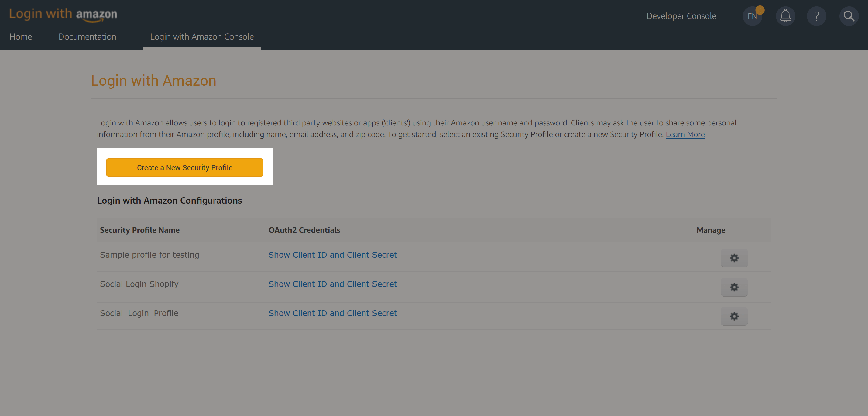Click the search magnifier icon
The width and height of the screenshot is (868, 416).
(x=849, y=16)
